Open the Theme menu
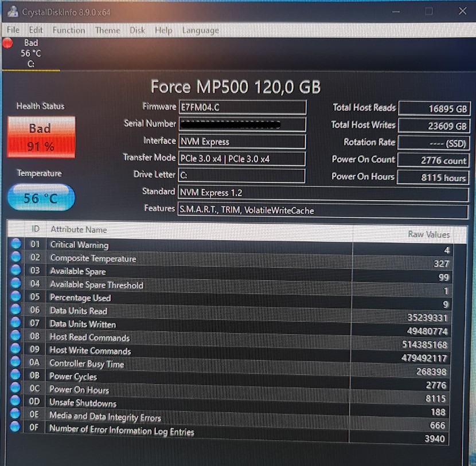The width and height of the screenshot is (476, 466). coord(107,30)
